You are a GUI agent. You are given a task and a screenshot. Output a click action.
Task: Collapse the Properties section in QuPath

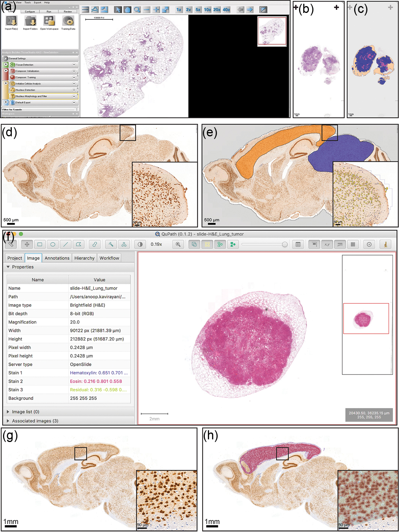(x=8, y=267)
